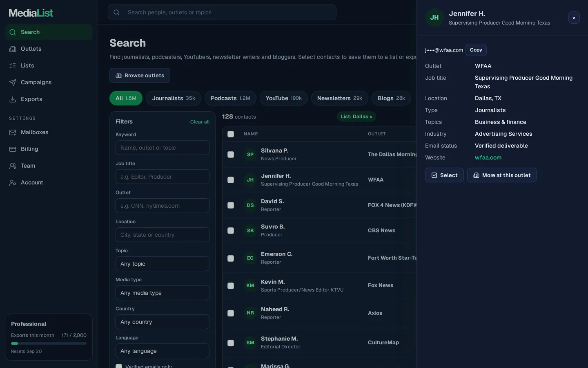Switch to the Blogs tab
Screen dimensions: 588x368
[391, 98]
